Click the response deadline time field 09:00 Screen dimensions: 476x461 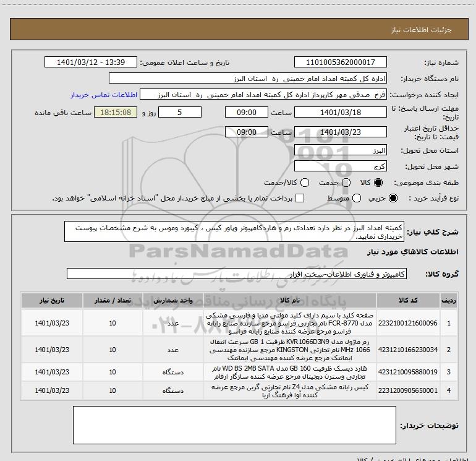click(247, 113)
